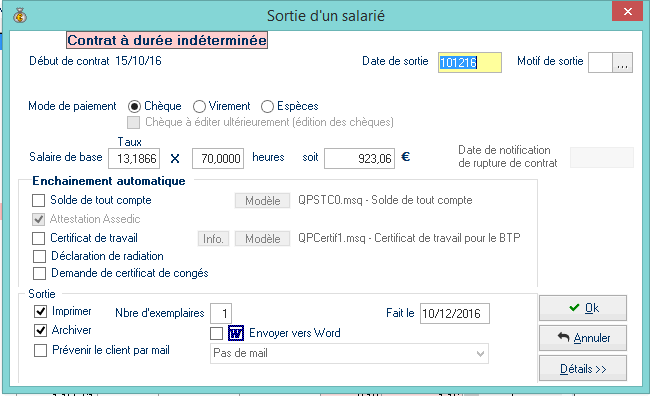Toggle the Attestation Assedic checkbox
Image resolution: width=650 pixels, height=396 pixels.
point(39,219)
